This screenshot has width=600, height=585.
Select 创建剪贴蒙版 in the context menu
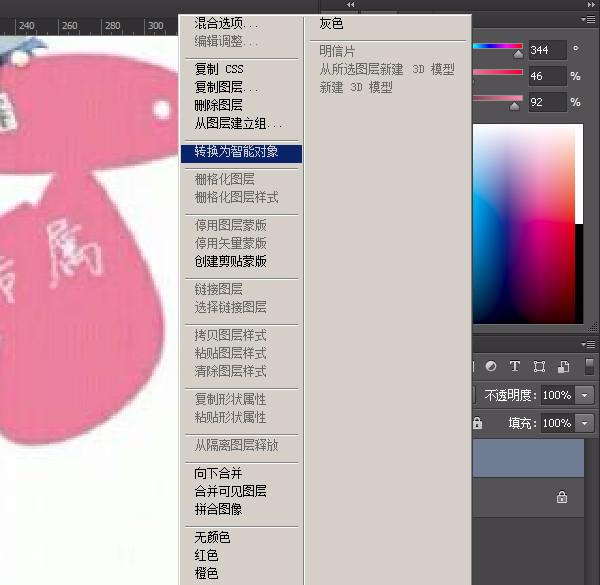coord(230,261)
